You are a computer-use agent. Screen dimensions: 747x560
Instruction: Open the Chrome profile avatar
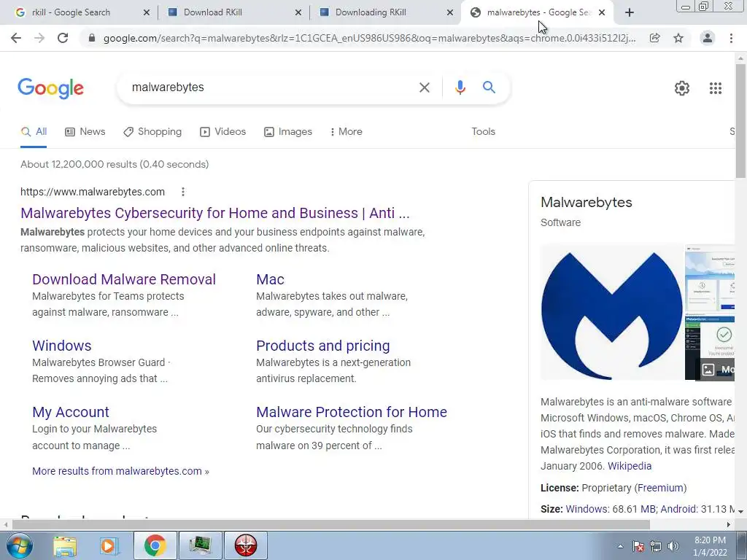708,38
